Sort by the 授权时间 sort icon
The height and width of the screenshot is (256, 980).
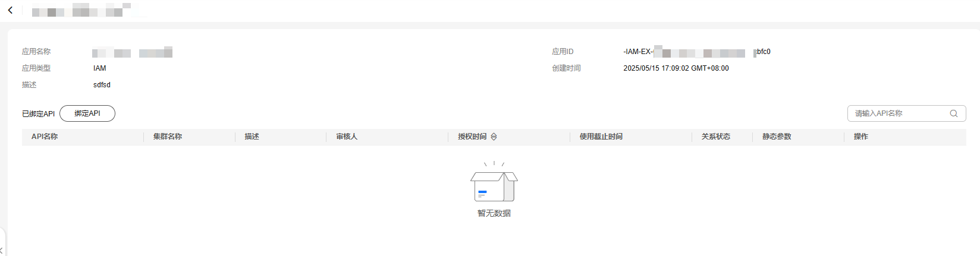(494, 137)
